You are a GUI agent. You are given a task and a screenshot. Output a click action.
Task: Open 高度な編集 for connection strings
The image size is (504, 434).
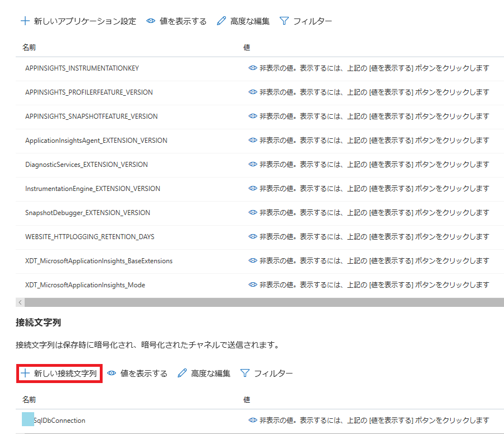tap(211, 374)
